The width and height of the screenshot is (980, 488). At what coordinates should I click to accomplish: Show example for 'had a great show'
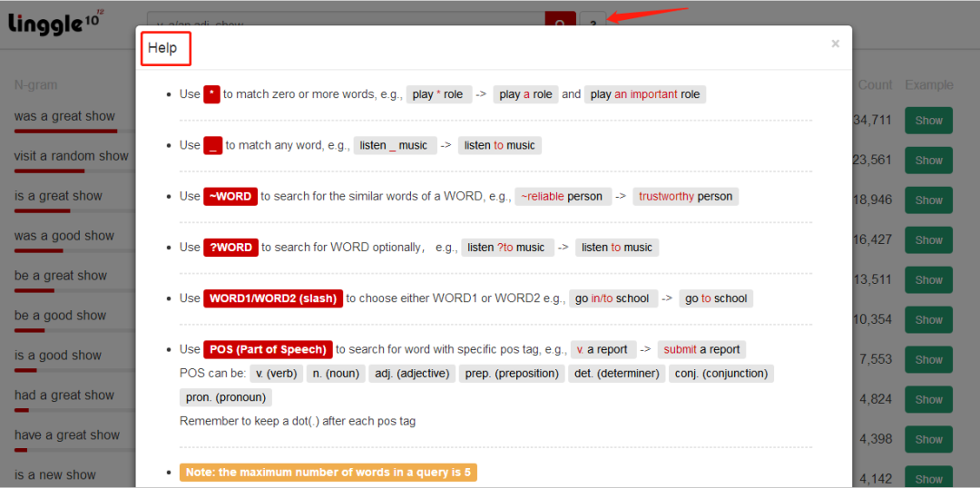pyautogui.click(x=929, y=400)
